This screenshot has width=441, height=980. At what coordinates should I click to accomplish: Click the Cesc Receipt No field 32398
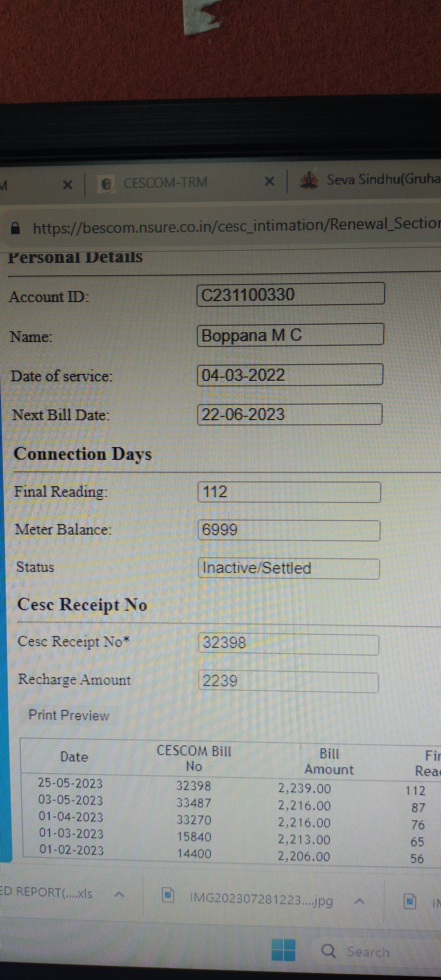(x=288, y=644)
